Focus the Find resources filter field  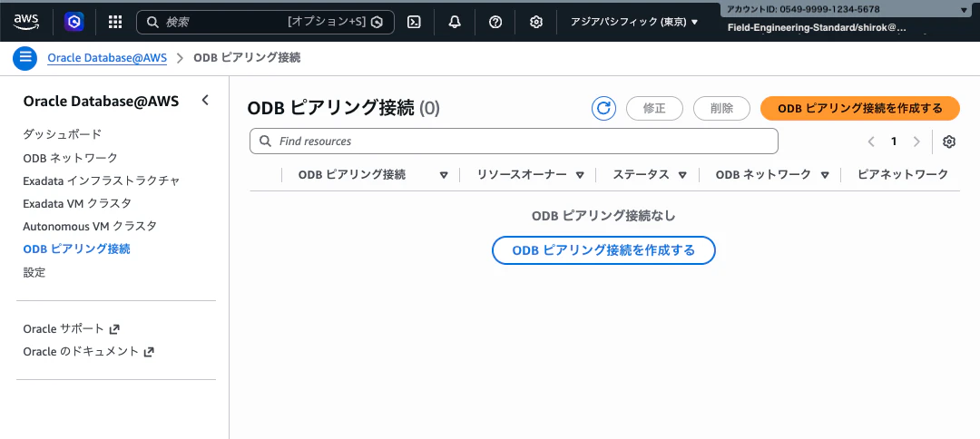tap(514, 141)
